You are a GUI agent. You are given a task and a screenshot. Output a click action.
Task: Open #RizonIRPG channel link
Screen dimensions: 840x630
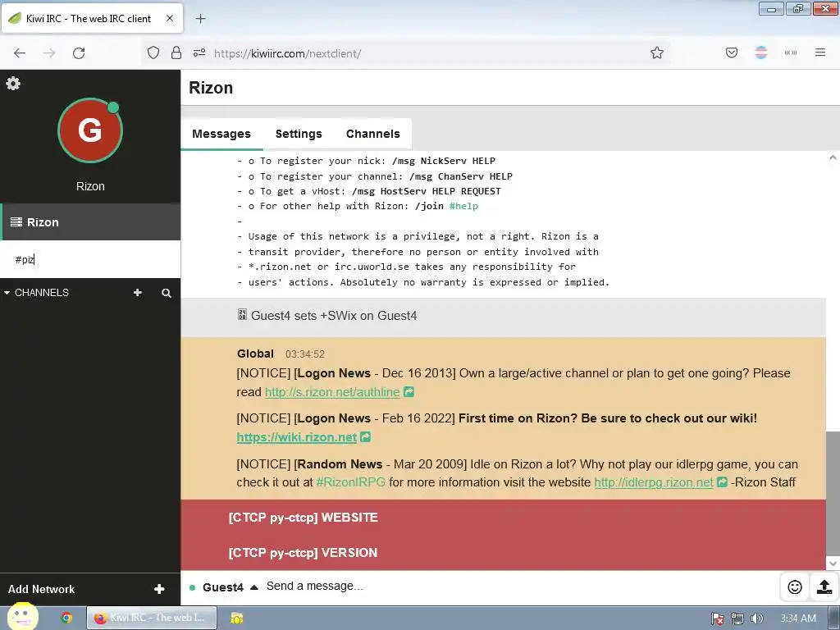point(351,482)
